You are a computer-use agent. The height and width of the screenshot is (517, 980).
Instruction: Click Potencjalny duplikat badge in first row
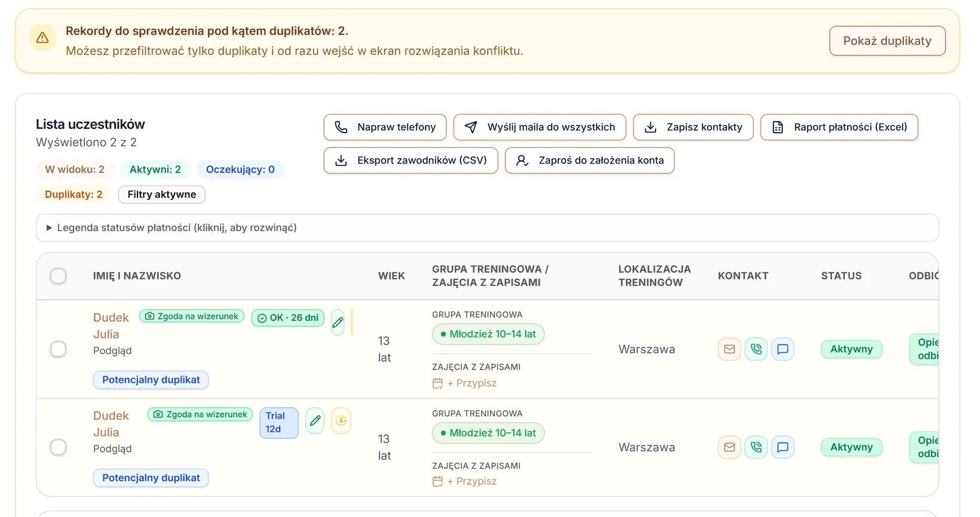(x=151, y=380)
